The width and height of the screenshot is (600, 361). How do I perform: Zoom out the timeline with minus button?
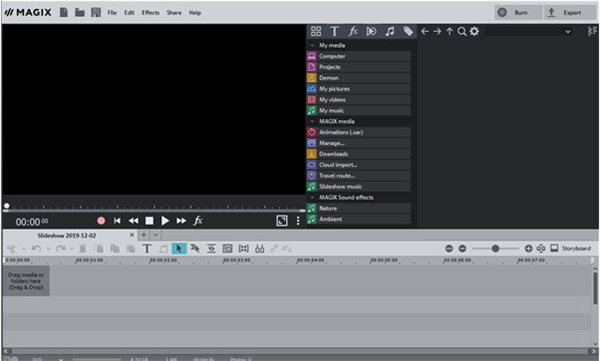point(462,249)
